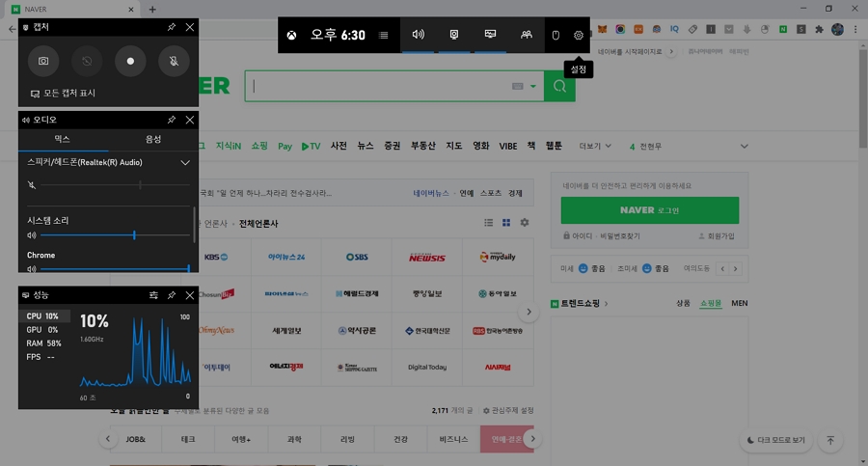The image size is (868, 466).
Task: Open the on-screen keyboard icon in search box
Action: (x=518, y=86)
